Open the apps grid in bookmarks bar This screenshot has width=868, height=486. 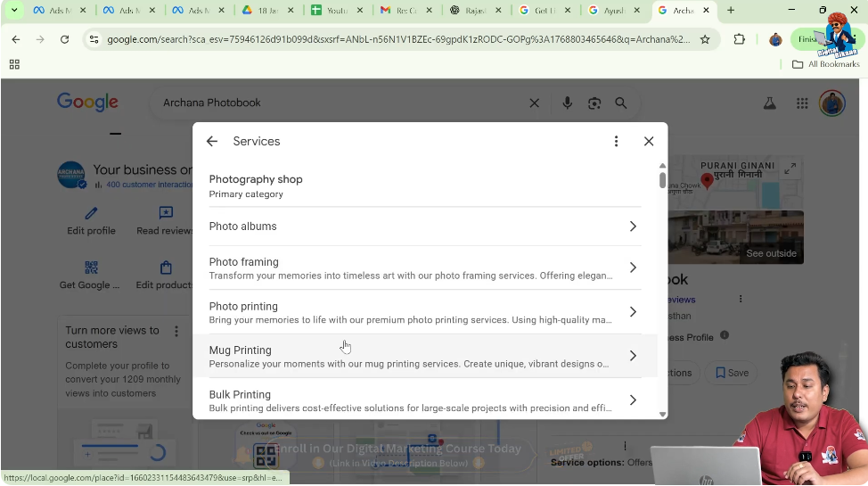pos(14,65)
